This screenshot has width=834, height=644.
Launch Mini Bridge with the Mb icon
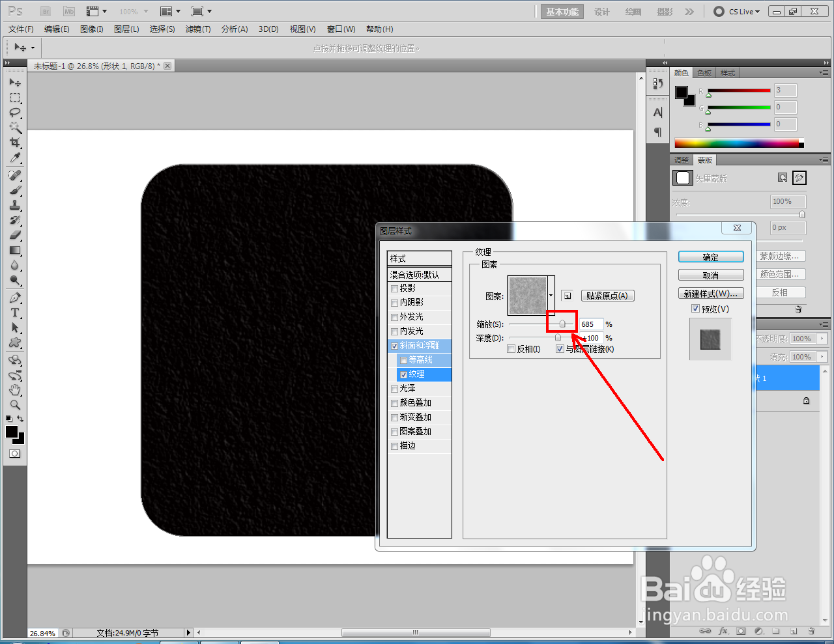(x=69, y=12)
